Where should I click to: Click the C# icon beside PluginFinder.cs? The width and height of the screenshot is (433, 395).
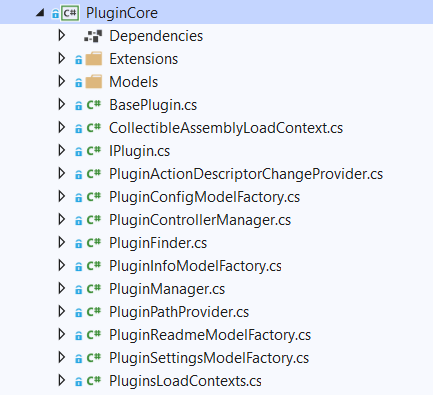(94, 243)
